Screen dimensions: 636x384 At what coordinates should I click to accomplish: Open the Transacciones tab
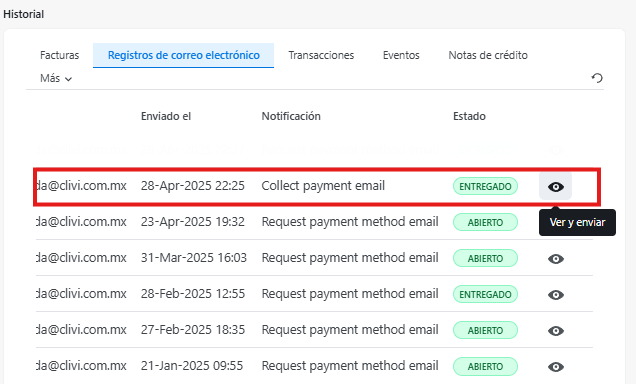coord(321,55)
